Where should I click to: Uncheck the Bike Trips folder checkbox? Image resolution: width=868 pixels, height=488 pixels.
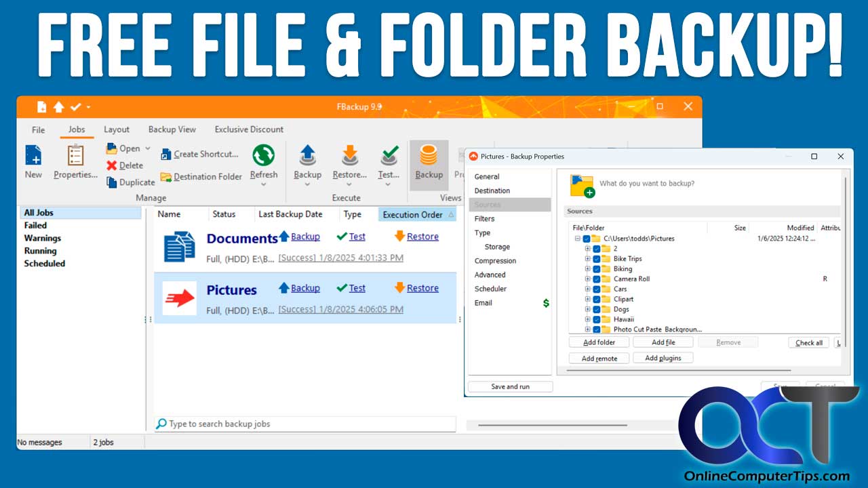pyautogui.click(x=597, y=259)
